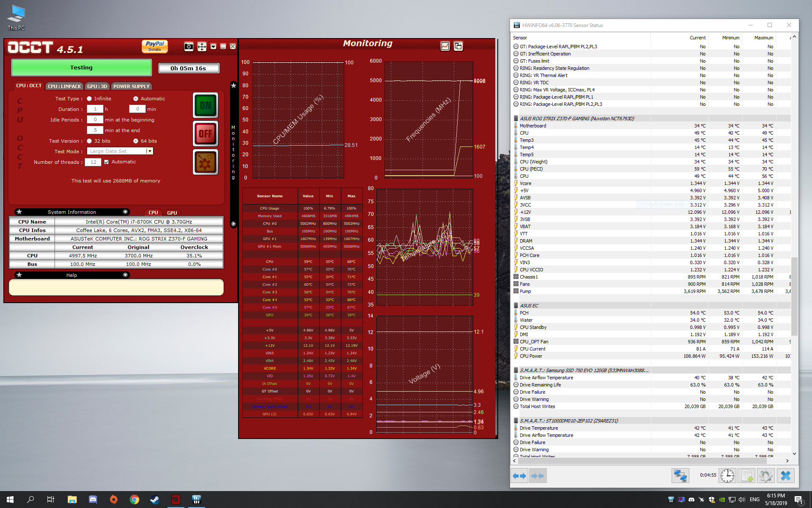
Task: Take an OCCT screenshot with the camera icon
Action: (x=189, y=47)
